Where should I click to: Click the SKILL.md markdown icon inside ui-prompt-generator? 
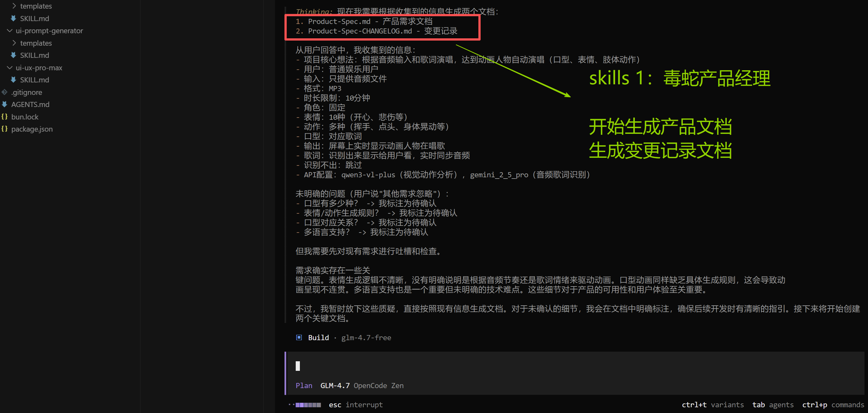(13, 55)
